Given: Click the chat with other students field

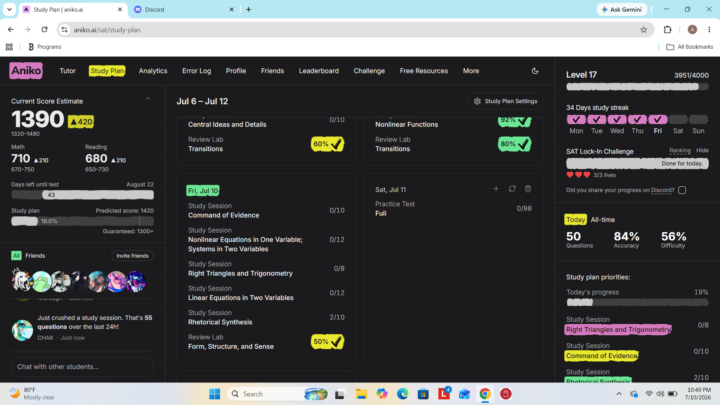Looking at the screenshot, I should (x=83, y=366).
